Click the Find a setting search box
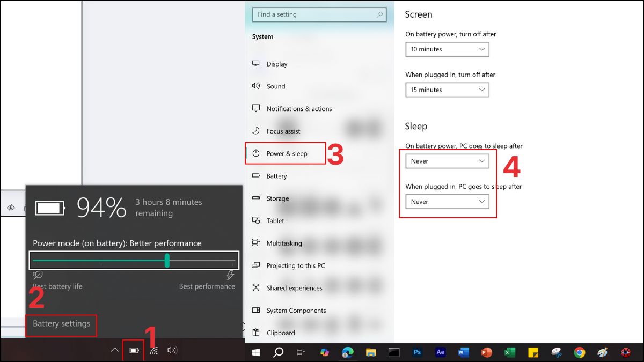This screenshot has width=644, height=362. click(x=320, y=14)
